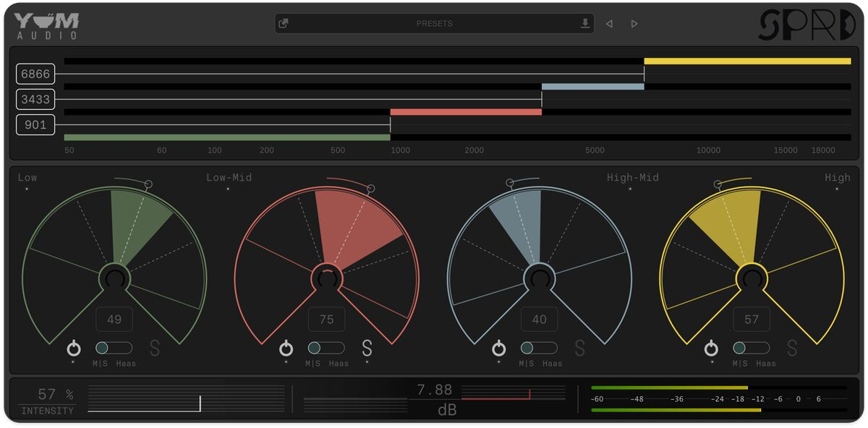Click the preset save download icon

click(585, 23)
